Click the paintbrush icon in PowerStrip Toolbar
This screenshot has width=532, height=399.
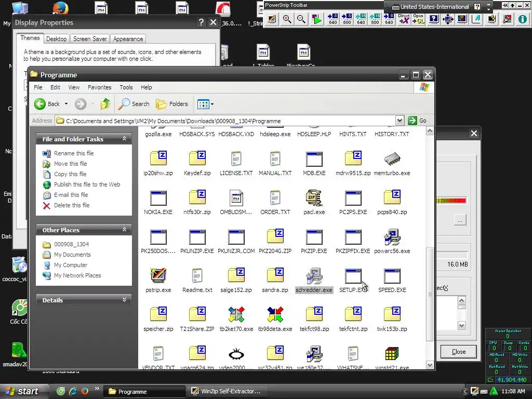[507, 19]
